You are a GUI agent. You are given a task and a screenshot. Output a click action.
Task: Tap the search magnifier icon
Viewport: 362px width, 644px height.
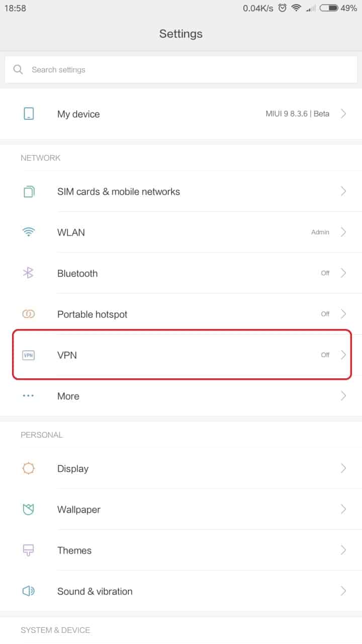18,70
